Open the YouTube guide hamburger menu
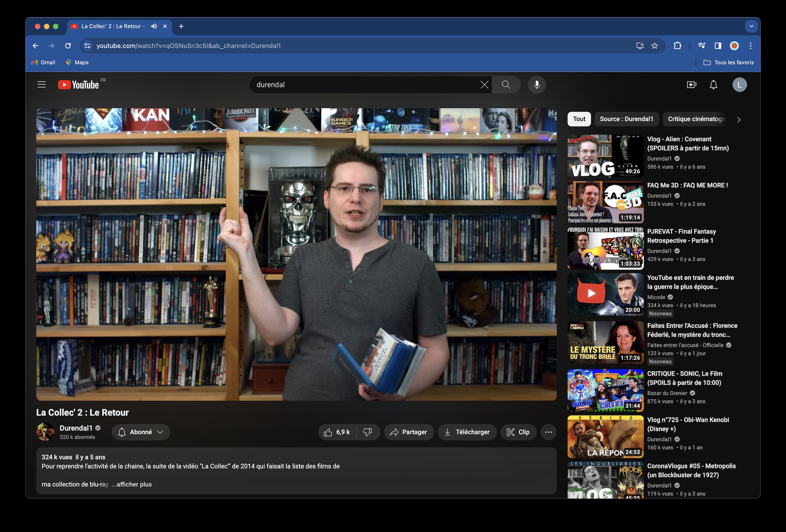The height and width of the screenshot is (532, 786). [x=42, y=84]
